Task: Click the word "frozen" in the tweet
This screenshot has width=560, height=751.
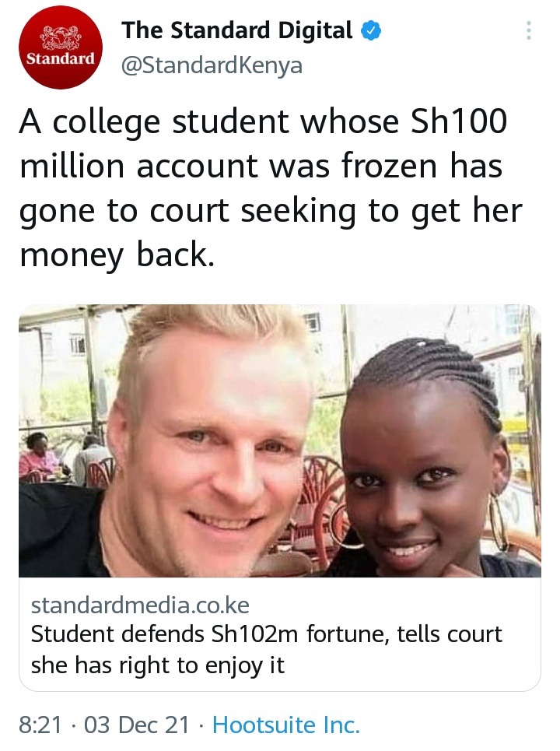Action: [389, 167]
